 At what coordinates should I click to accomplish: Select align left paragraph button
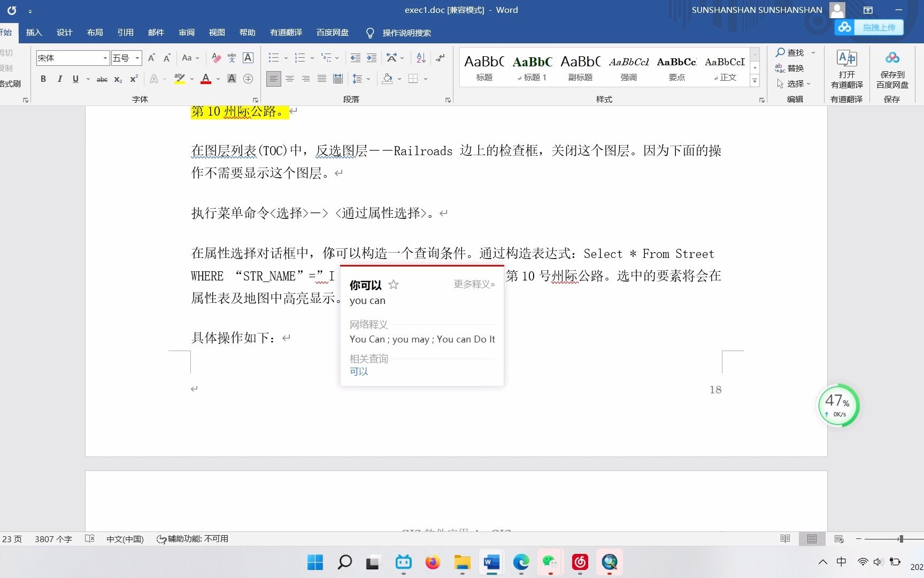click(273, 79)
